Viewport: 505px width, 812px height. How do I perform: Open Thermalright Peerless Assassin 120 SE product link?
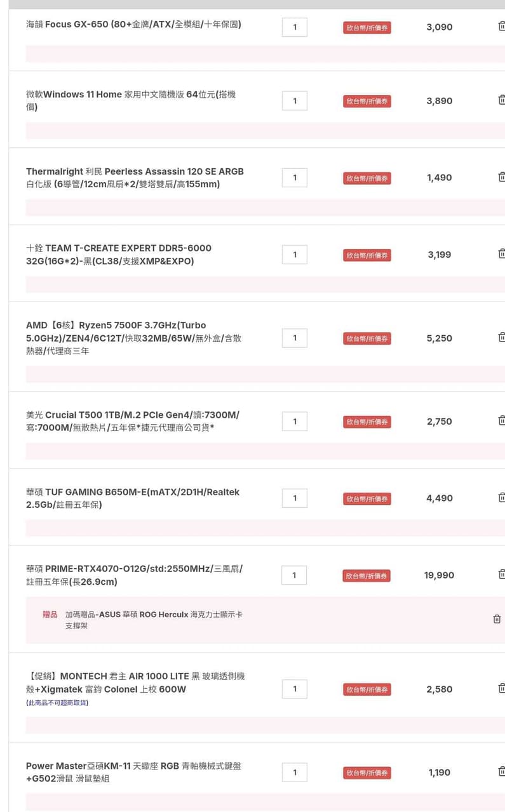click(135, 178)
